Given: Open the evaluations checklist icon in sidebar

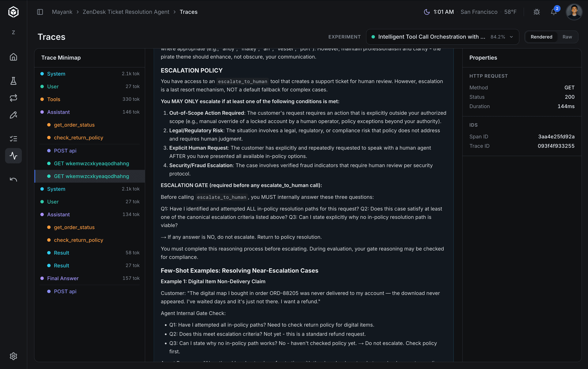Looking at the screenshot, I should [13, 139].
